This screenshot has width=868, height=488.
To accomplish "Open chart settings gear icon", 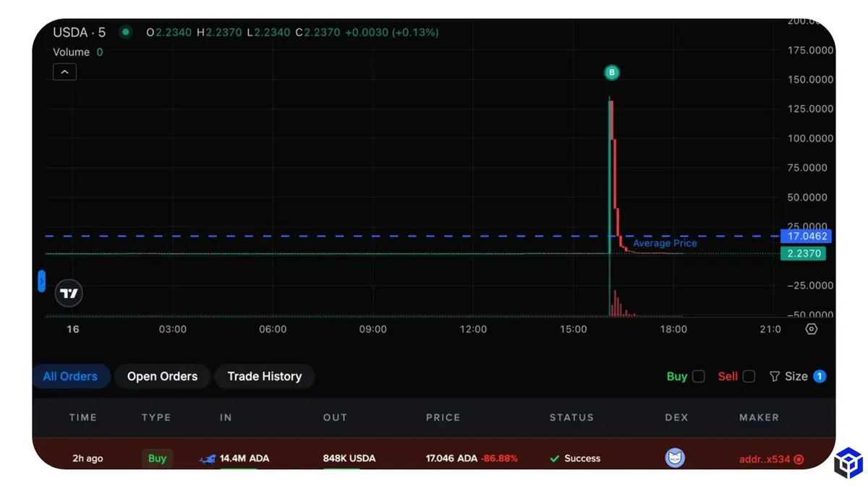I will (x=812, y=329).
